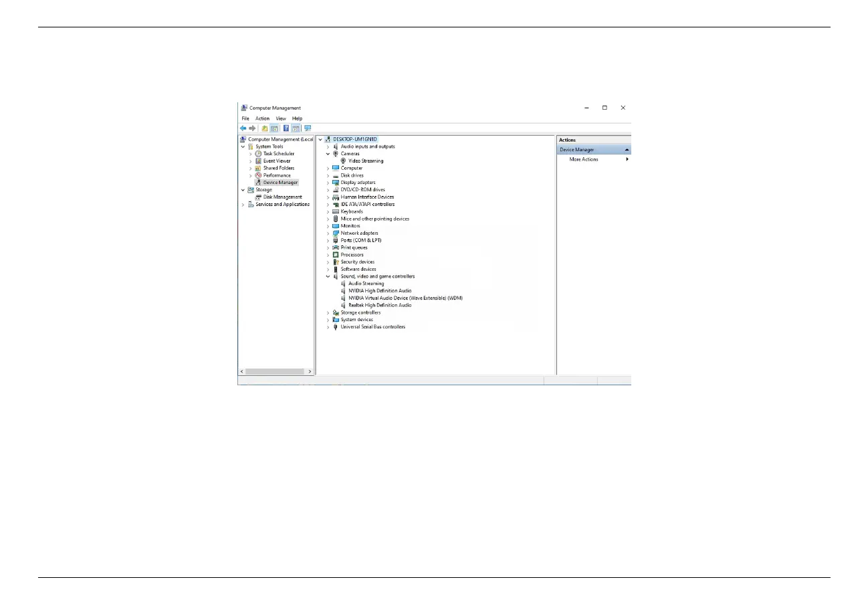Click the Video Streaming camera icon
Image resolution: width=868 pixels, height=614 pixels.
pos(343,161)
